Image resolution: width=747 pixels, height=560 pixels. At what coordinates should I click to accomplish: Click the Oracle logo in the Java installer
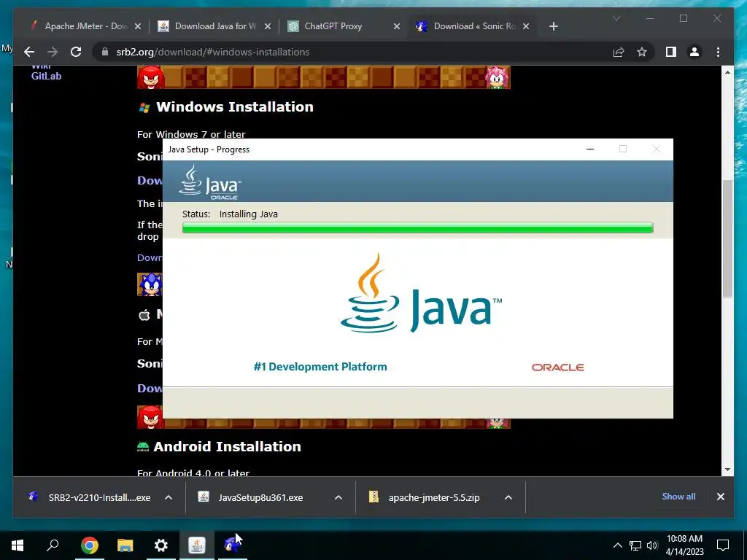558,367
